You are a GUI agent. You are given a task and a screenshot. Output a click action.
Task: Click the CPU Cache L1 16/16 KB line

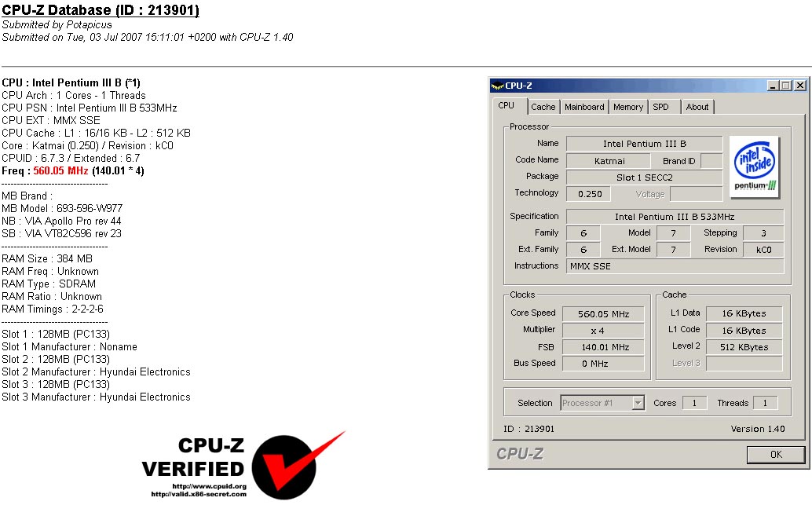click(97, 133)
